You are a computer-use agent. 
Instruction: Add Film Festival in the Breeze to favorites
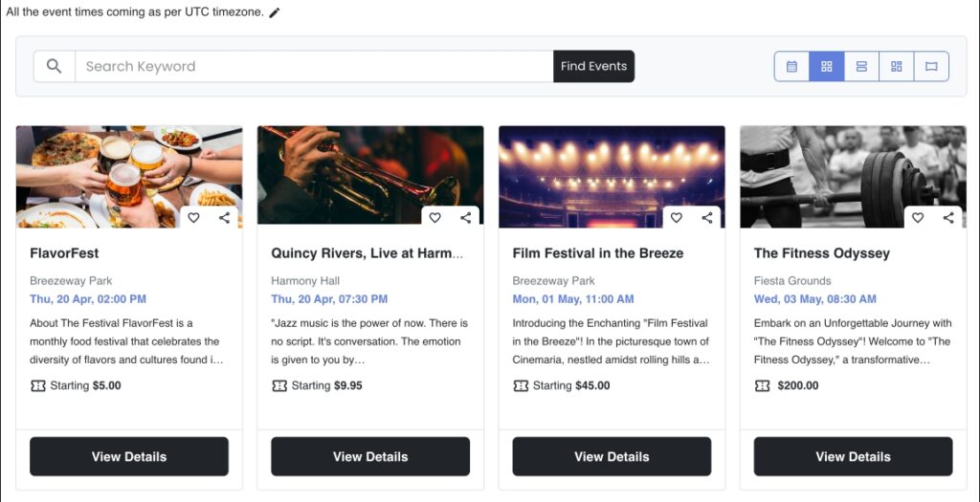[676, 218]
